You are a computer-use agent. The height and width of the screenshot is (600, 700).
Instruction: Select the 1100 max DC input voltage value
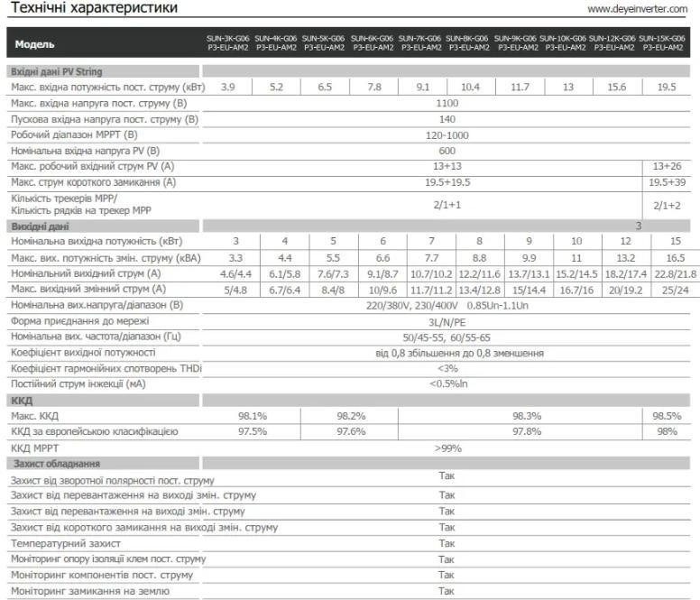[x=447, y=104]
